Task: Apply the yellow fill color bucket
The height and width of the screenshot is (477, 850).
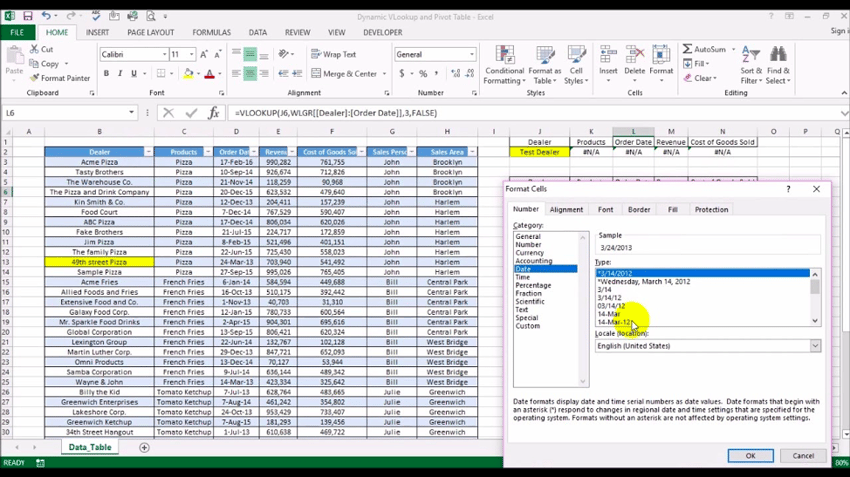Action: tap(188, 73)
